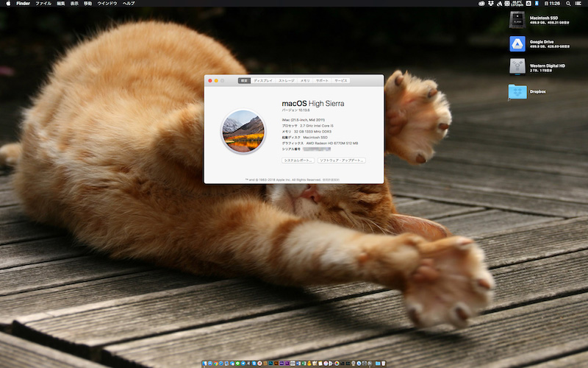The width and height of the screenshot is (588, 368).
Task: Click Finder icon in the Dock
Action: click(x=204, y=364)
